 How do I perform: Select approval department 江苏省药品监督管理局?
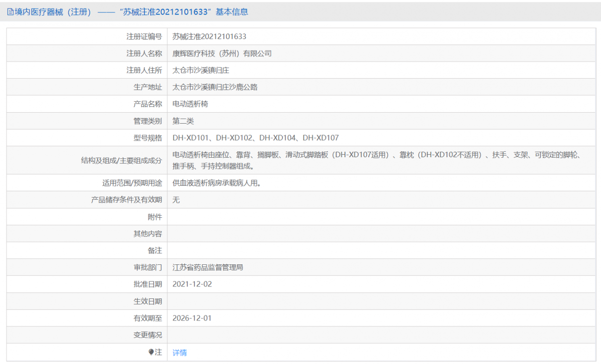tap(208, 267)
